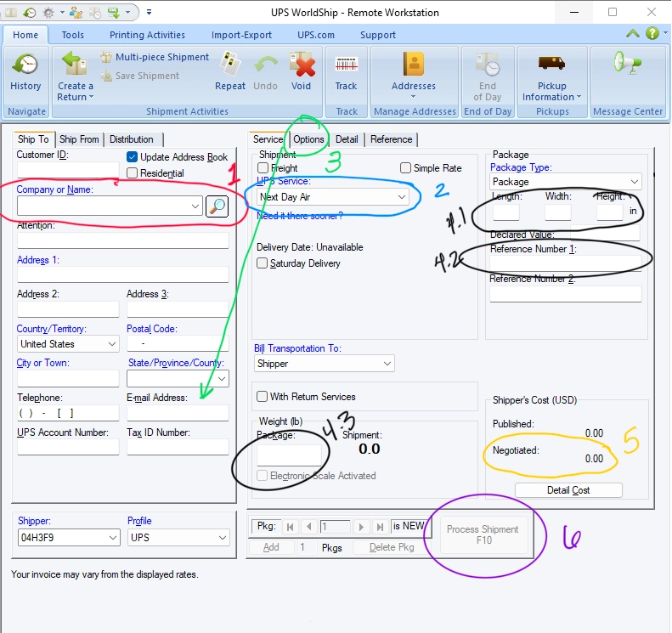Check Saturday Delivery option
Image resolution: width=672 pixels, height=633 pixels.
coord(262,263)
